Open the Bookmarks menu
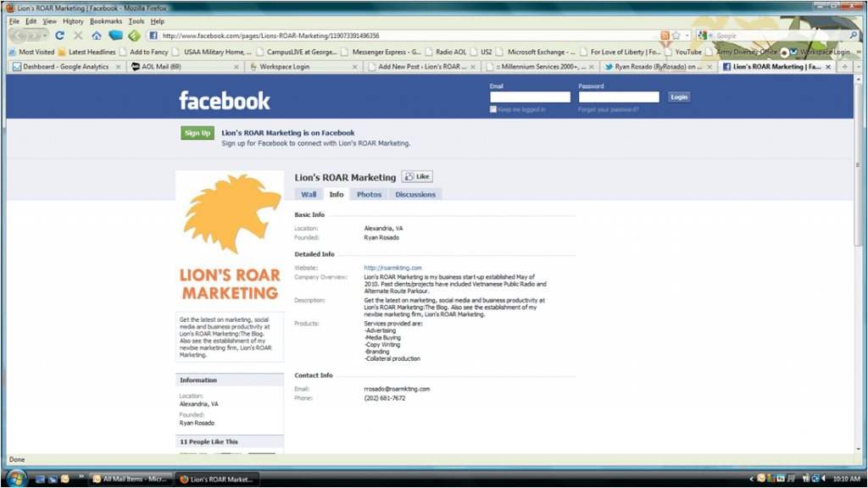 click(x=106, y=21)
